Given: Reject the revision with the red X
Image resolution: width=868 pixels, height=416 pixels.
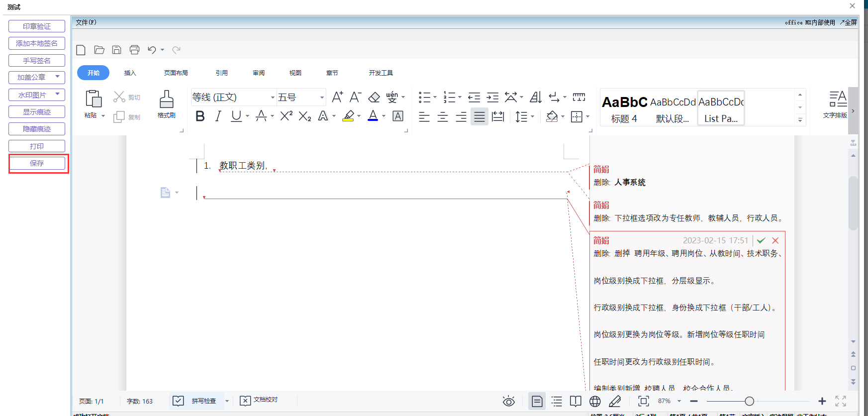Looking at the screenshot, I should [775, 240].
